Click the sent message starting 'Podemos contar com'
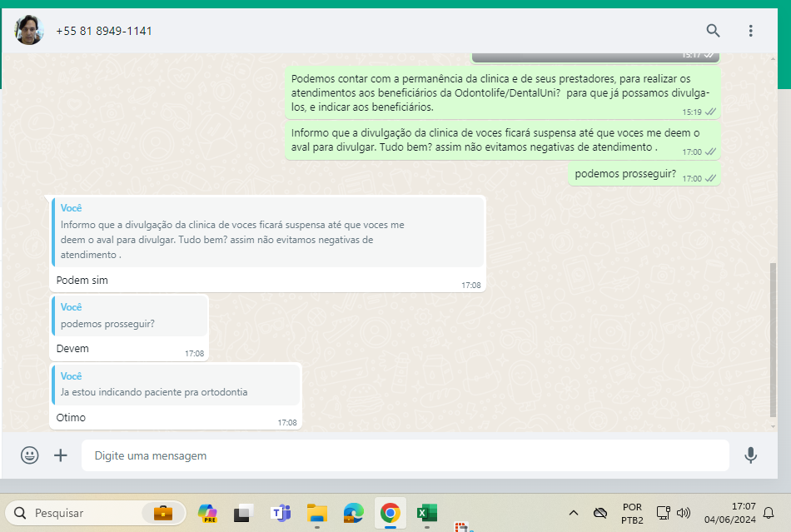791x532 pixels. (502, 92)
